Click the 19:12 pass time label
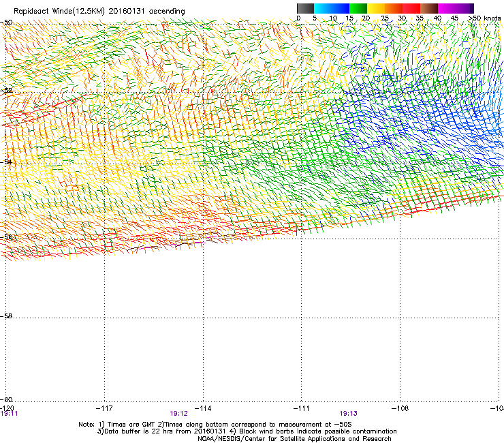Screen dimensions: 504x443 pos(178,414)
